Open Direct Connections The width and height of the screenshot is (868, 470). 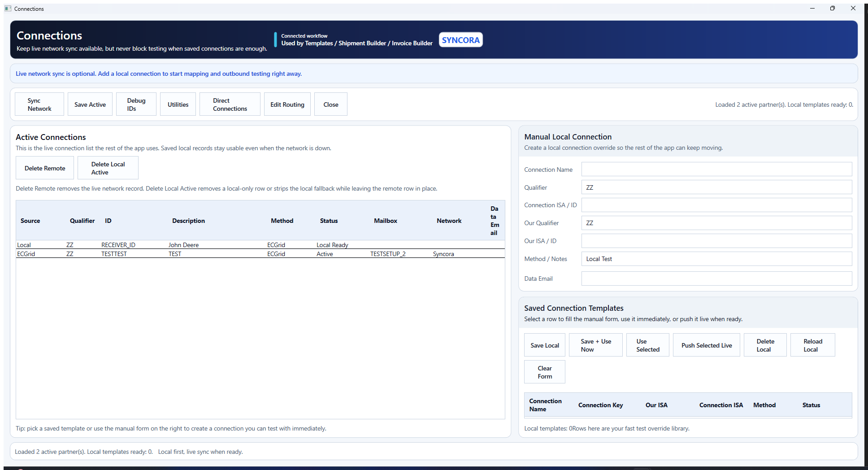[x=230, y=104]
